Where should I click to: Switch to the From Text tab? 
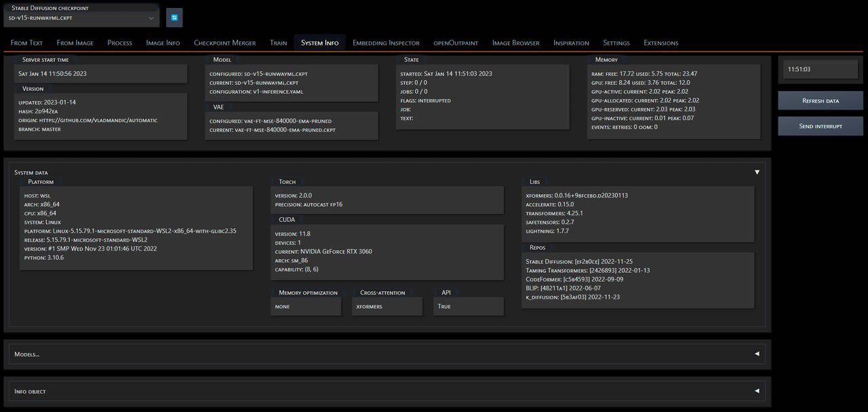(x=26, y=42)
